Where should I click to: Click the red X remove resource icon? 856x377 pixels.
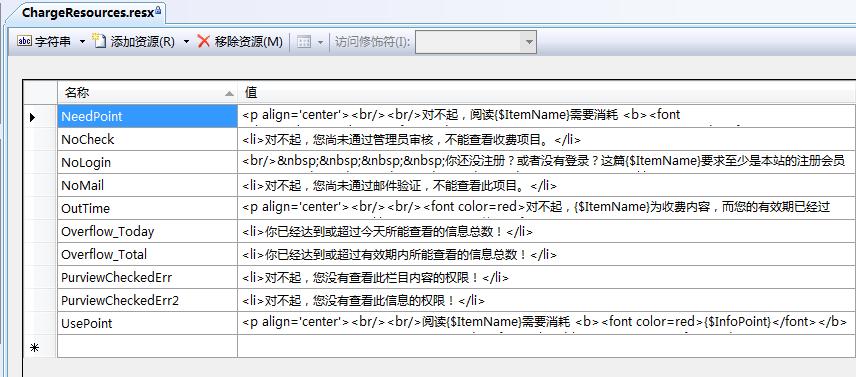pos(204,41)
